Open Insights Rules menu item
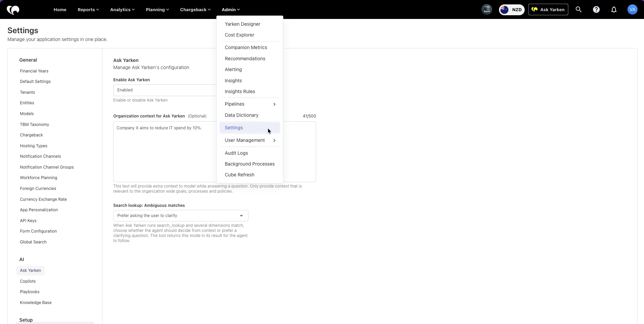This screenshot has width=644, height=324. [250, 91]
